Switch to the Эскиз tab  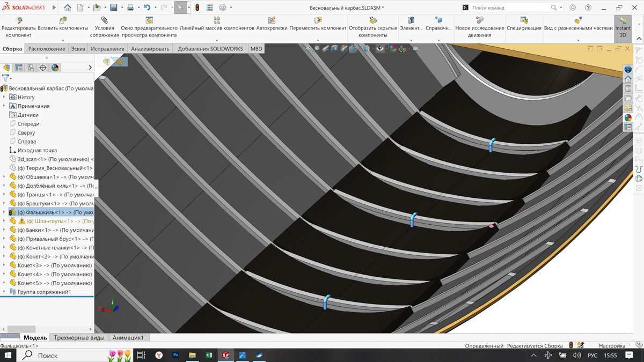(x=78, y=49)
